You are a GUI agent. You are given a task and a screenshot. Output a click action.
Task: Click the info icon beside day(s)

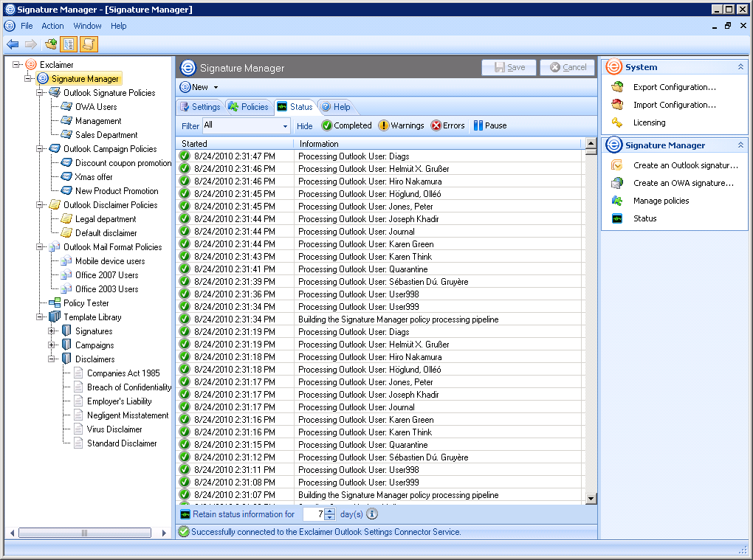(372, 514)
